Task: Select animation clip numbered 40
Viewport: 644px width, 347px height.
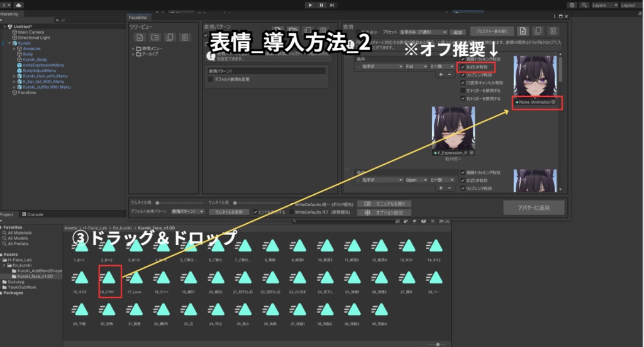Action: pos(380,313)
